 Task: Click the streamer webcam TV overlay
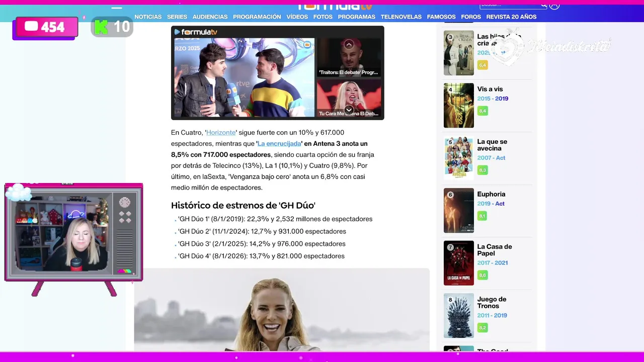click(74, 239)
